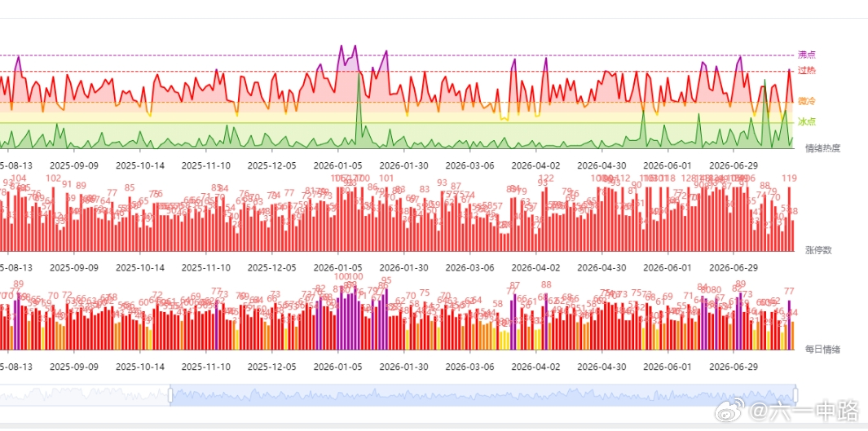The width and height of the screenshot is (868, 431).
Task: Click the blue selected range of the zoom slider
Action: tap(482, 395)
